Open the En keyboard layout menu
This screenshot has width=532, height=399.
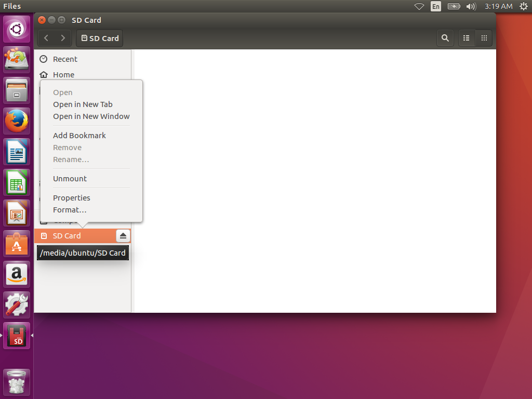pos(436,6)
